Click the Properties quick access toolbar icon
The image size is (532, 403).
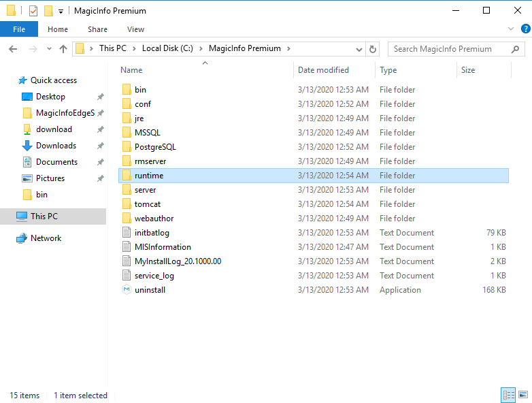pyautogui.click(x=33, y=11)
